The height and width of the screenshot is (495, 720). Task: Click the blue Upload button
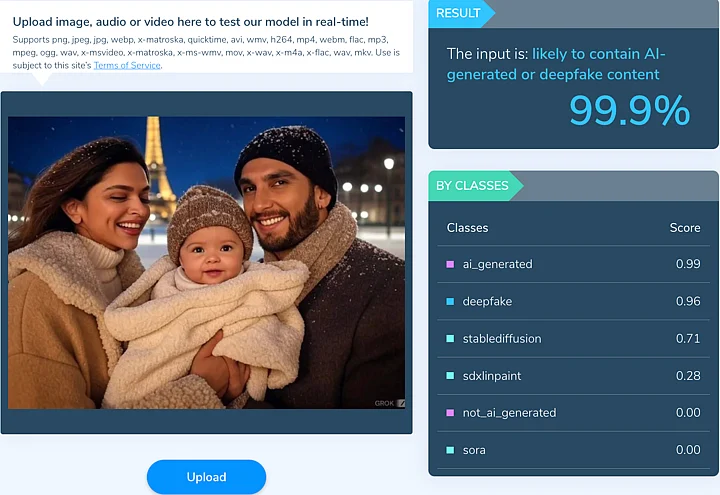tap(206, 477)
